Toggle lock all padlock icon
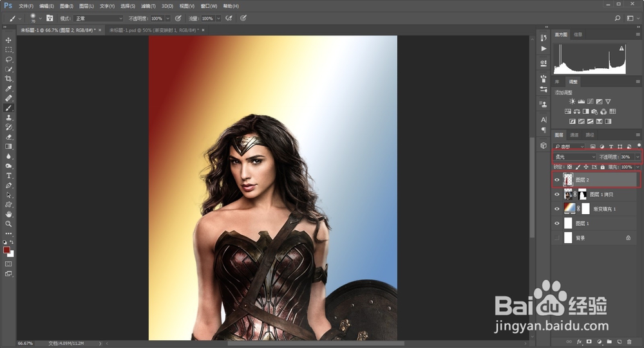 pyautogui.click(x=603, y=167)
